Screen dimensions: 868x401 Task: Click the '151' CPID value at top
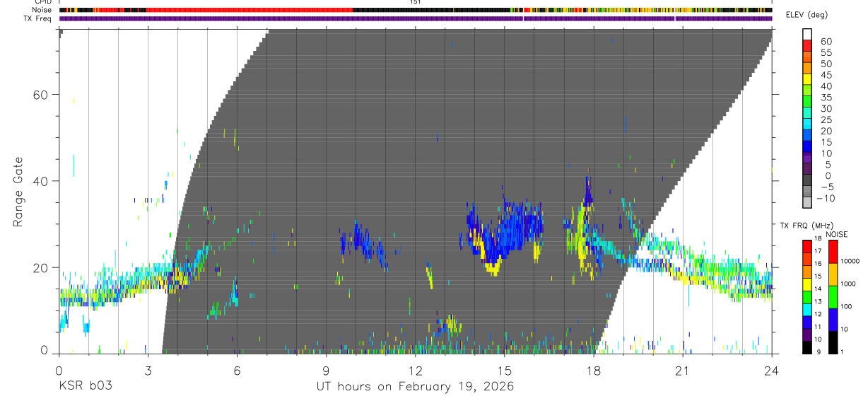[415, 2]
